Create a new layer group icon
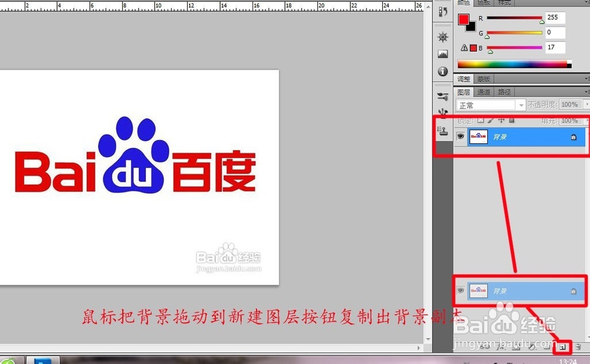Screen dimensions: 590x364 point(547,347)
